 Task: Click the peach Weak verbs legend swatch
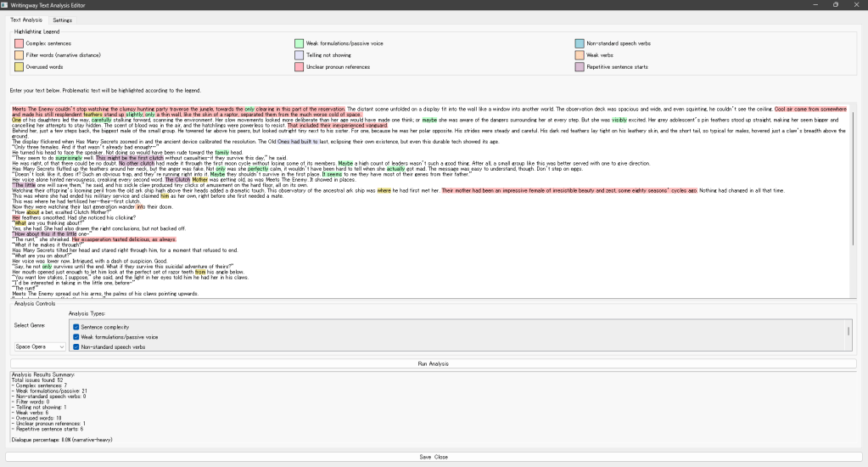pyautogui.click(x=580, y=55)
